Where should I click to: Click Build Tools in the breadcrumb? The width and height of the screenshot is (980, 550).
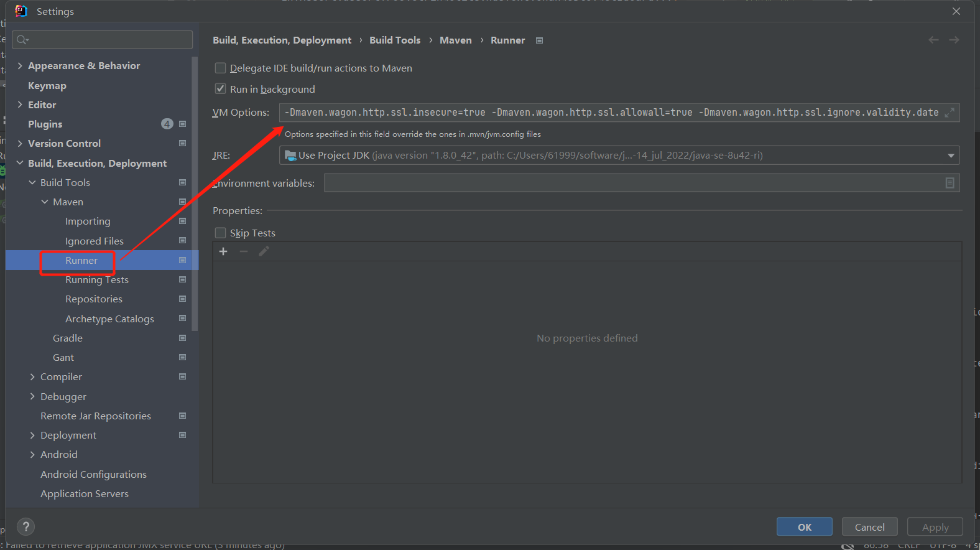(395, 40)
